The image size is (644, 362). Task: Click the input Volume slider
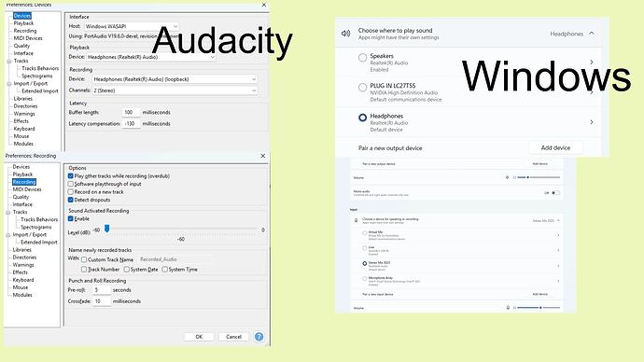(539, 307)
